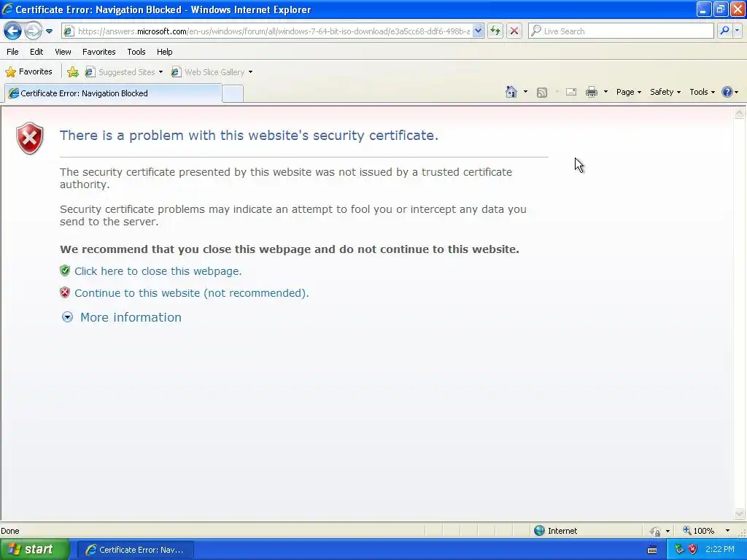Open the View menu

click(x=63, y=52)
